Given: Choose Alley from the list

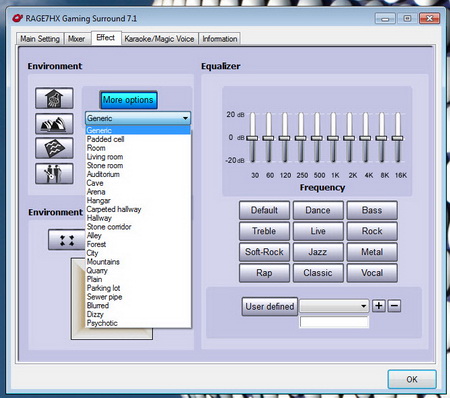Looking at the screenshot, I should 138,235.
